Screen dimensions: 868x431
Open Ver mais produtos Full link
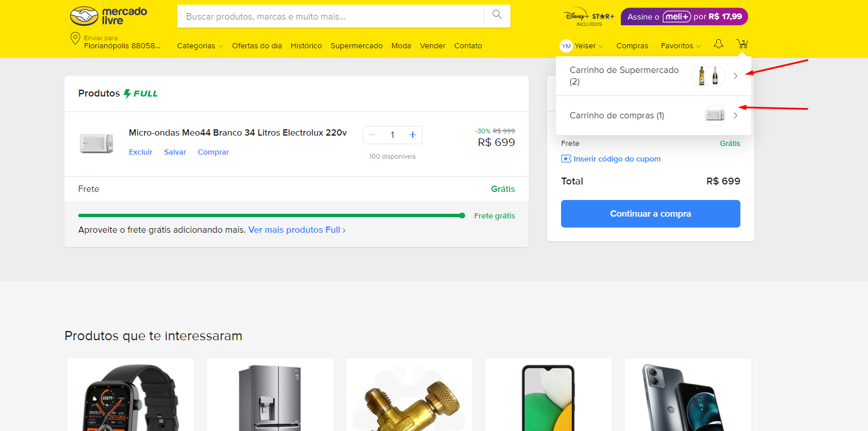pos(297,230)
